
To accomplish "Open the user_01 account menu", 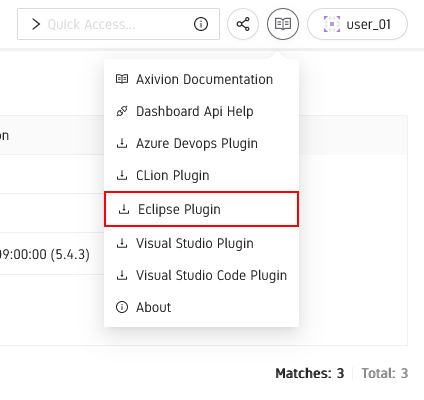I will coord(357,24).
